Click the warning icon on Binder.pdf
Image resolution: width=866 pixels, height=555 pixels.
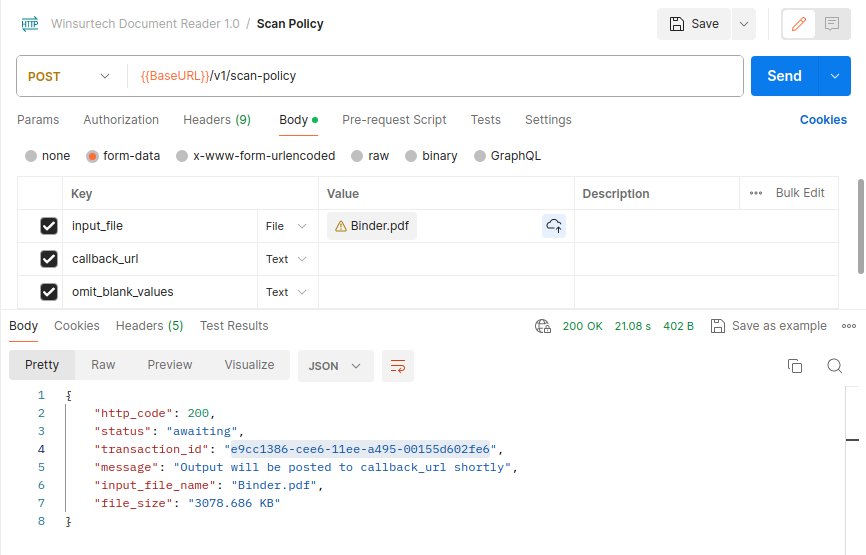click(341, 226)
